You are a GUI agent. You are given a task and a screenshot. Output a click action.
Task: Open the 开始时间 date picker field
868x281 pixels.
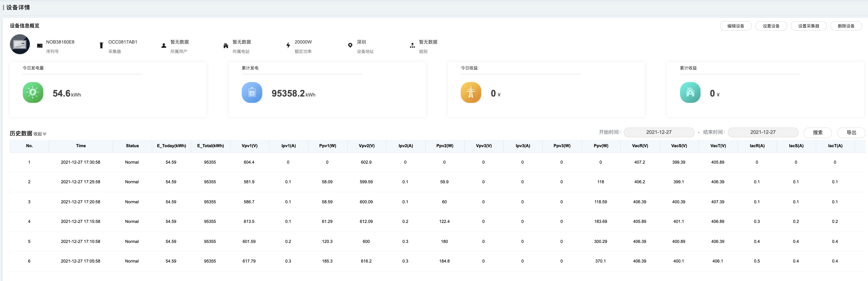point(659,132)
